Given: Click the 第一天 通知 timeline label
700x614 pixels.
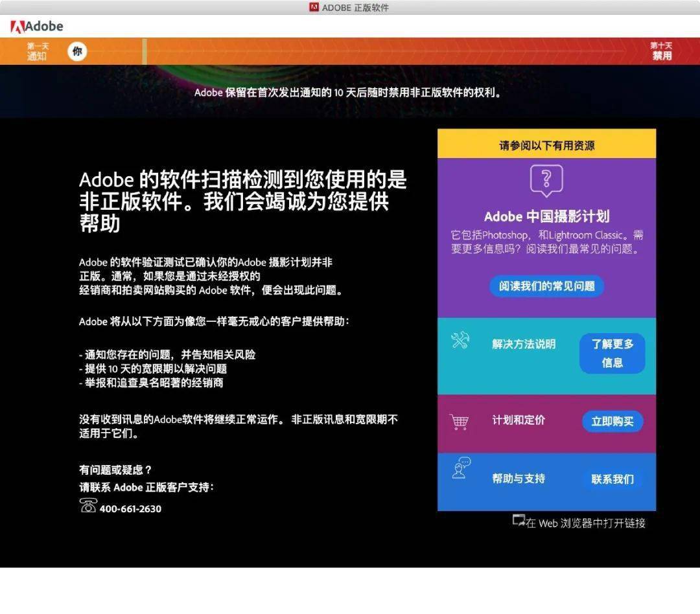Looking at the screenshot, I should (37, 51).
